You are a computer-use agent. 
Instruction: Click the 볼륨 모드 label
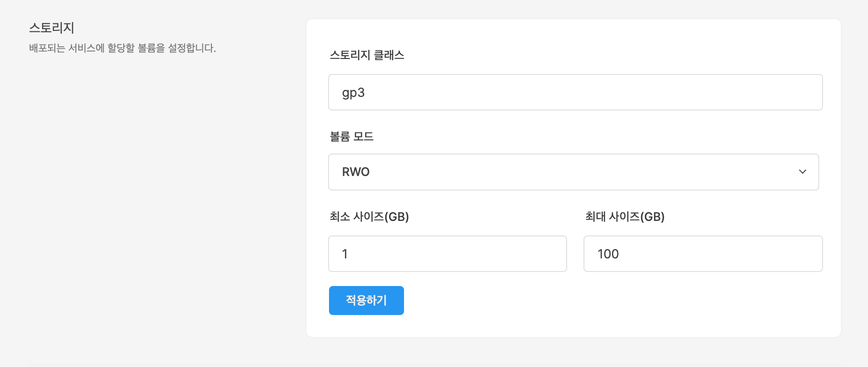352,137
